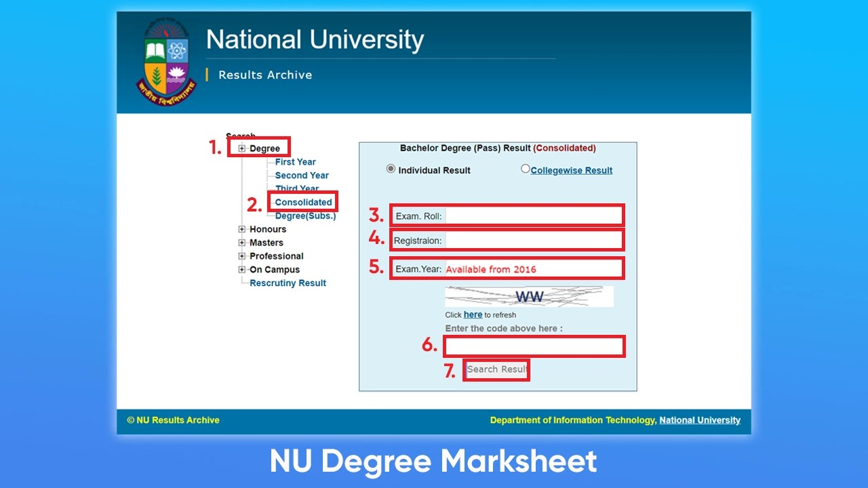Viewport: 868px width, 488px height.
Task: Click the captcha code entry box
Action: 533,346
